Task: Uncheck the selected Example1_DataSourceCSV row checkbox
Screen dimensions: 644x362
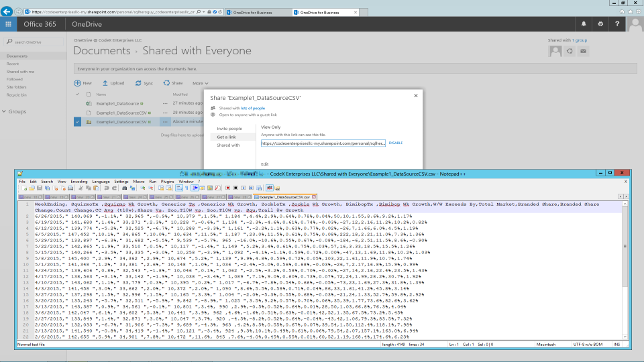Action: pyautogui.click(x=77, y=122)
